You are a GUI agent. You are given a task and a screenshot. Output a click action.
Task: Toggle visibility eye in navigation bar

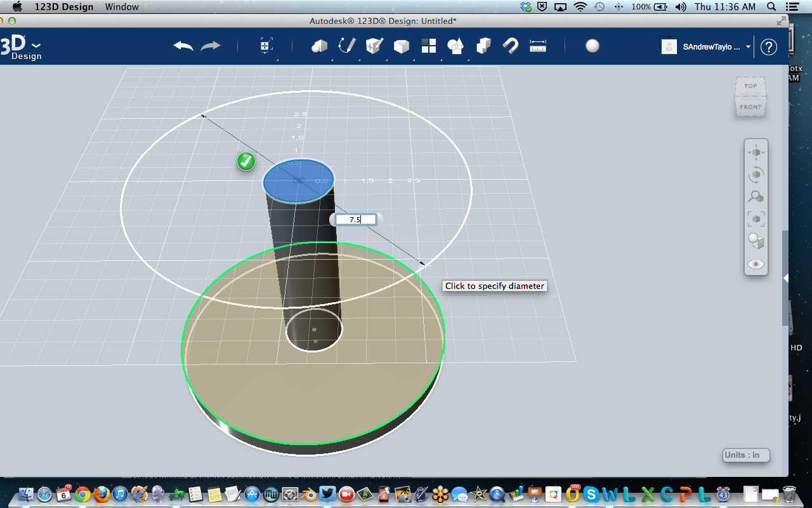click(x=756, y=264)
